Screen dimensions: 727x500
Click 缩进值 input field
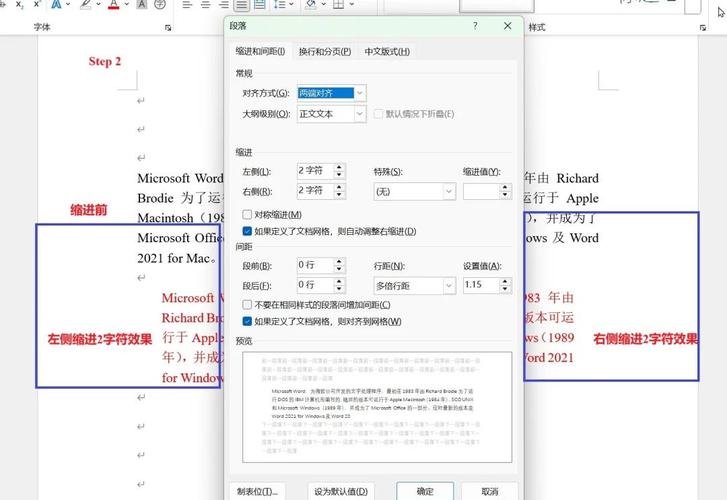pyautogui.click(x=481, y=191)
